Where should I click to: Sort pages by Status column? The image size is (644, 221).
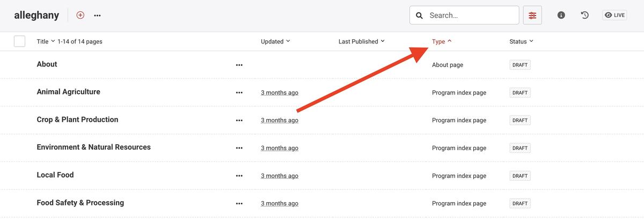point(522,41)
